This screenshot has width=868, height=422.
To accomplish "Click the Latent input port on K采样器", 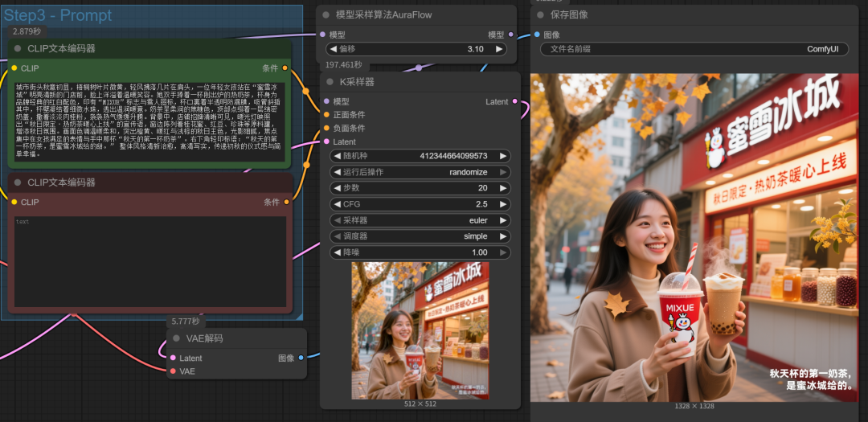I will point(326,141).
